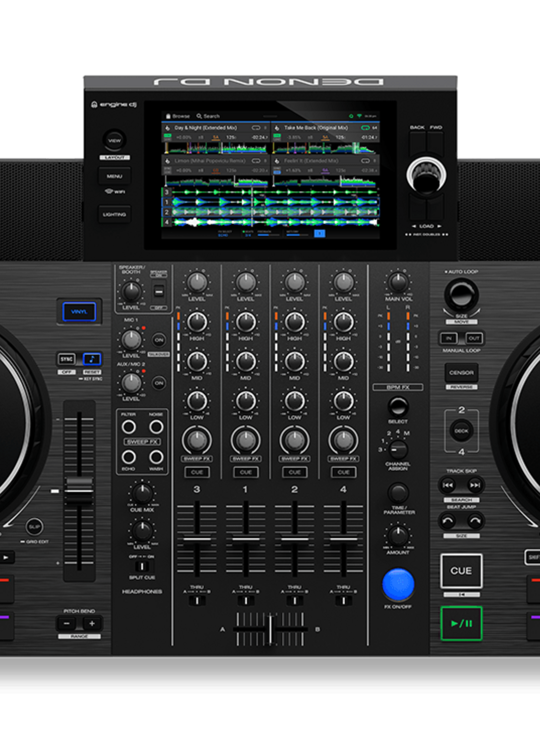
Task: Select the FILTER sweep FX button
Action: (129, 427)
